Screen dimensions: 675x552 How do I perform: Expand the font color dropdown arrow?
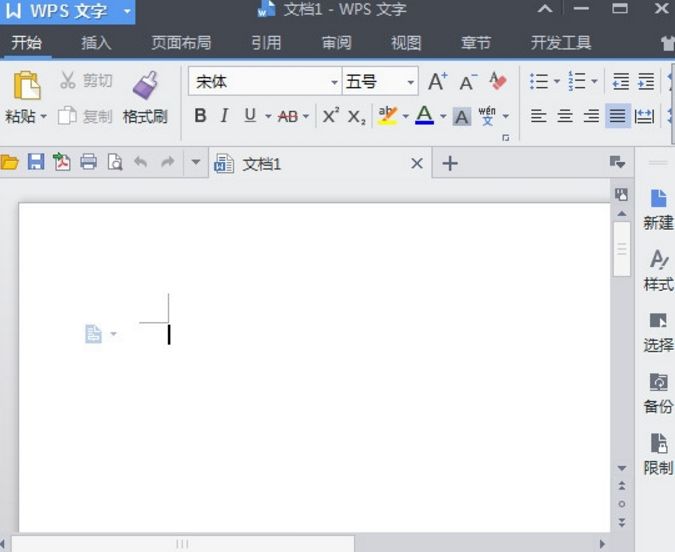(443, 116)
